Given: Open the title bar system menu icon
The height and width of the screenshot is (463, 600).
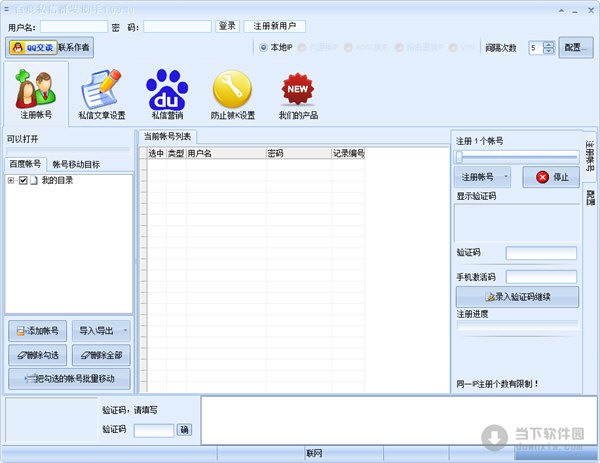Looking at the screenshot, I should [x=6, y=8].
